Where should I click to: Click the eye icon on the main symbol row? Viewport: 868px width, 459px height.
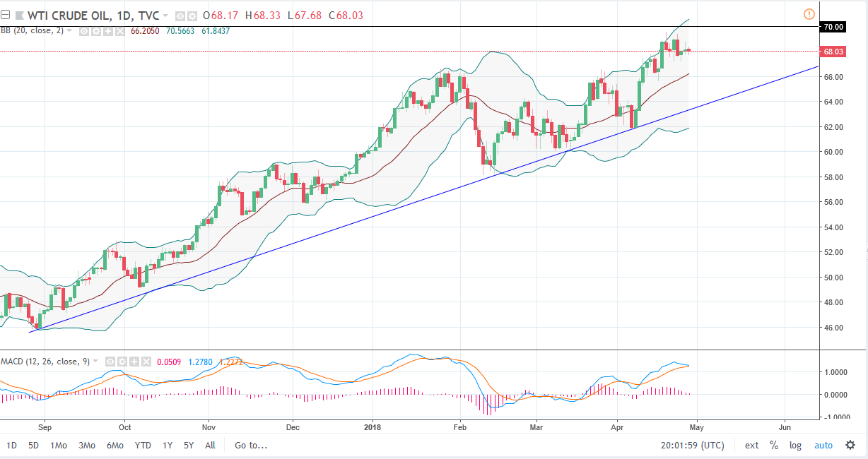pyautogui.click(x=179, y=16)
